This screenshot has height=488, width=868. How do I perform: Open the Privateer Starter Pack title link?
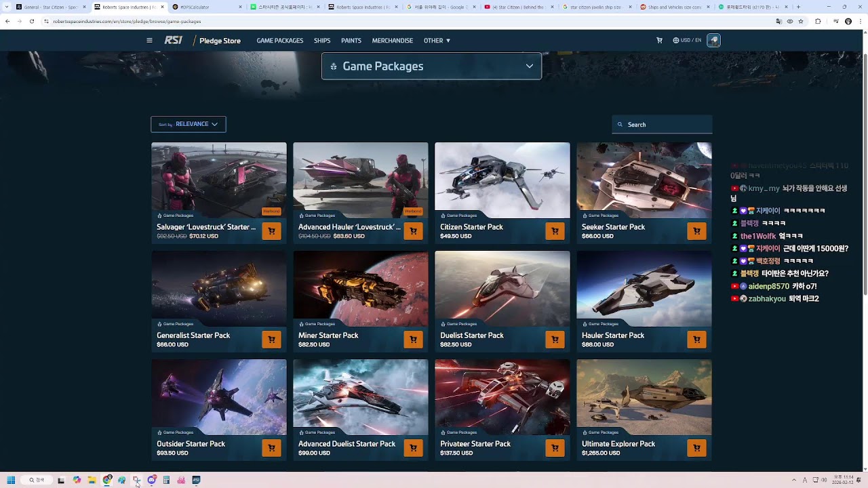coord(475,444)
